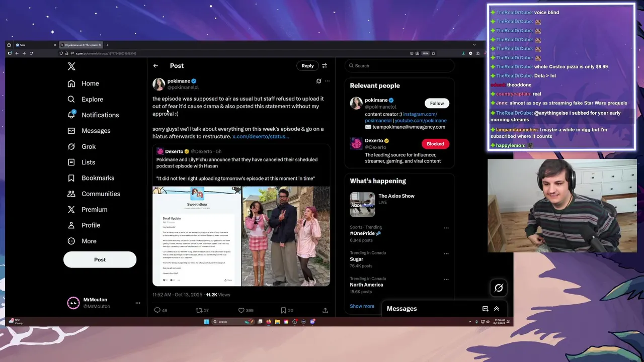Open Communities in the sidebar
The height and width of the screenshot is (362, 644).
tap(94, 194)
